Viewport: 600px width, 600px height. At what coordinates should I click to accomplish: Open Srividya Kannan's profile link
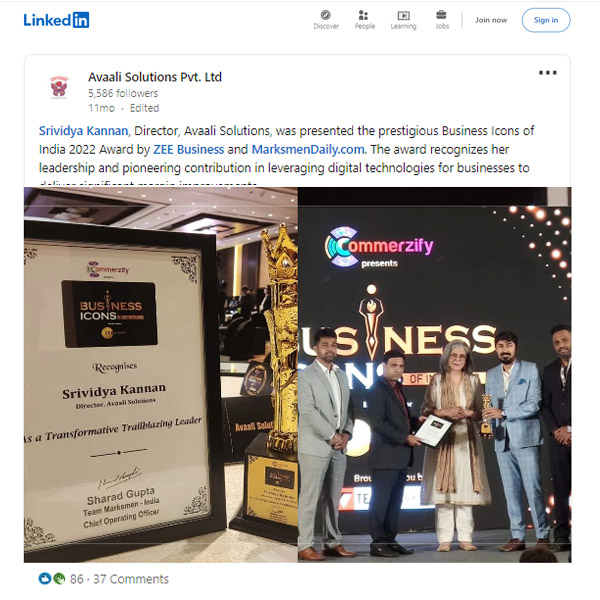click(x=83, y=131)
